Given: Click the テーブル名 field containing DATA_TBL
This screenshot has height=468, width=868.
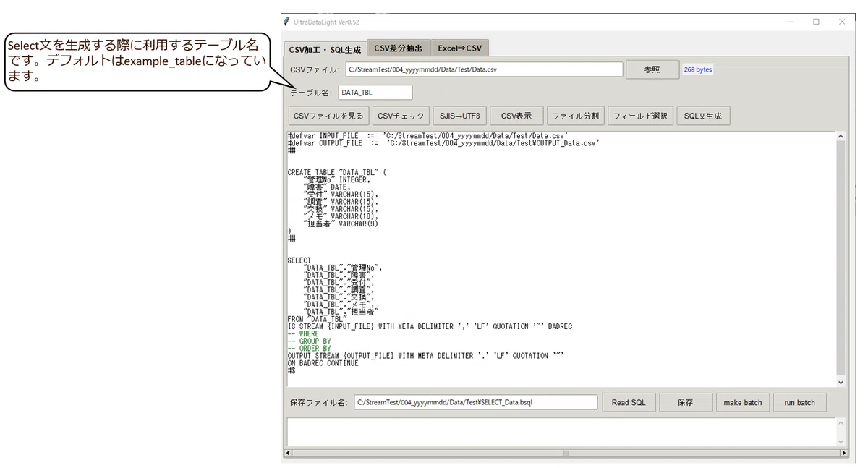Looking at the screenshot, I should coord(375,93).
